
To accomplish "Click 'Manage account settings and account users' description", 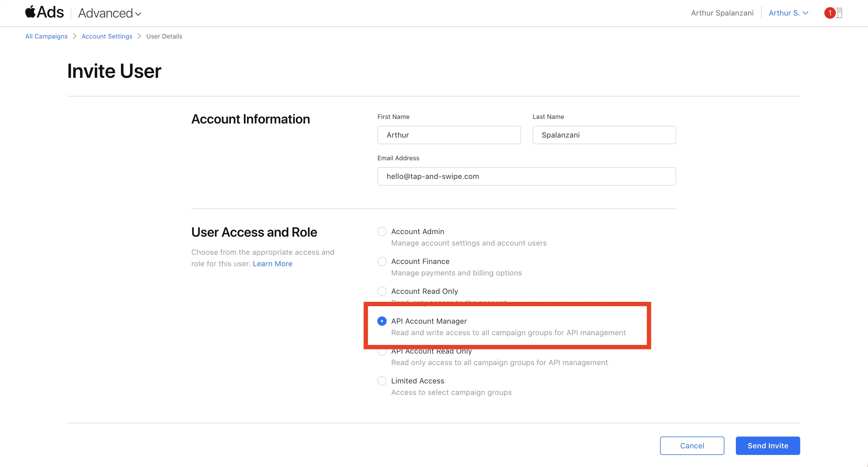I will (x=469, y=243).
